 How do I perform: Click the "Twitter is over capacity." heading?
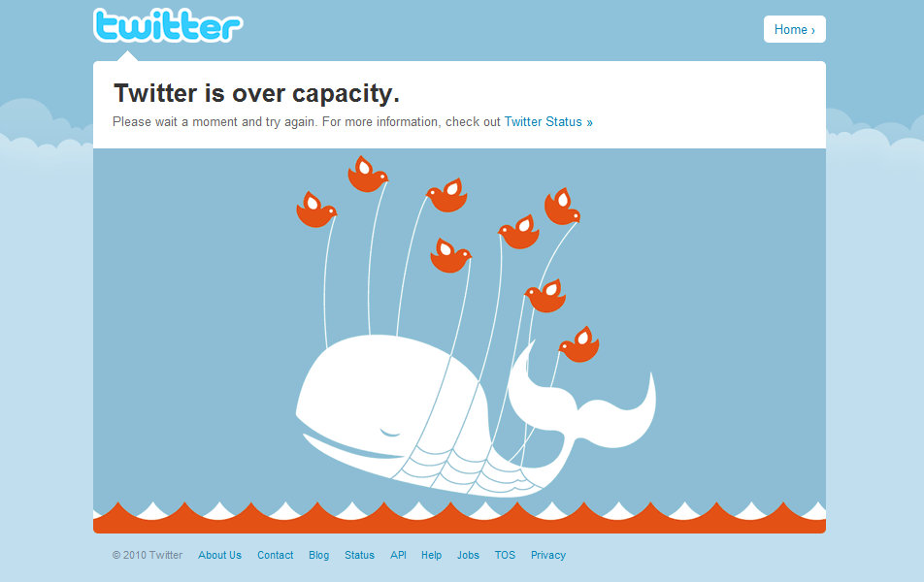pyautogui.click(x=256, y=93)
